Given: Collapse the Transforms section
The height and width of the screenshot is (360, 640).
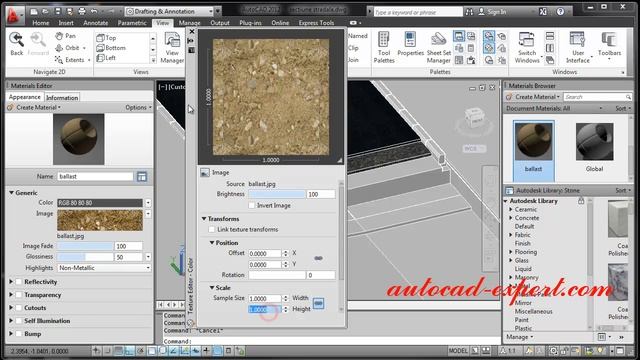Looking at the screenshot, I should point(204,219).
